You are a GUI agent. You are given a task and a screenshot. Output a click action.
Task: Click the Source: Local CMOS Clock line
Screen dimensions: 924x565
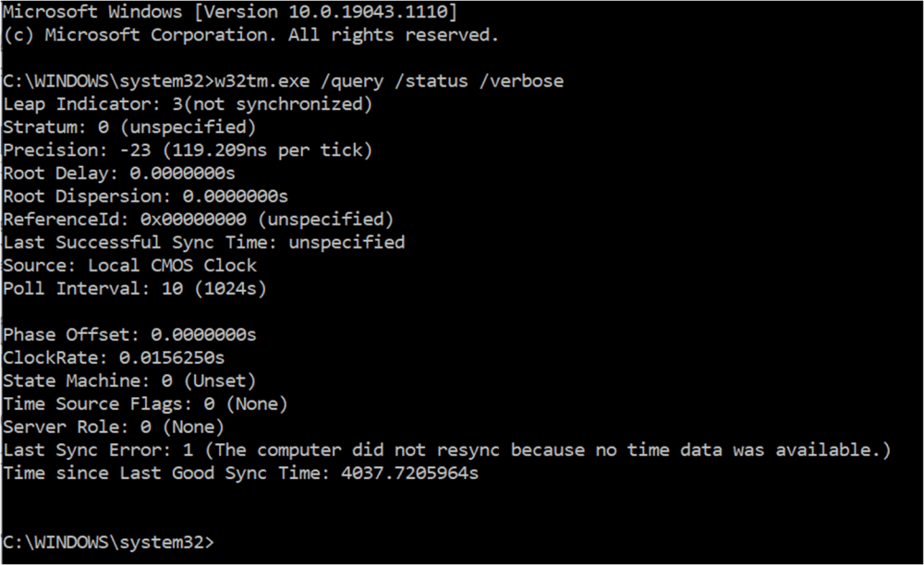click(x=129, y=266)
